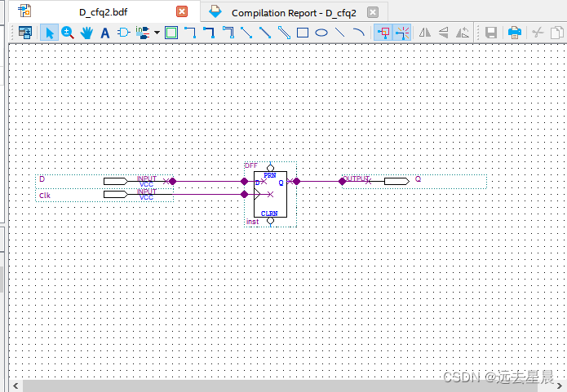This screenshot has height=392, width=567.
Task: Click horizontal scrollbar right arrow
Action: (560, 385)
